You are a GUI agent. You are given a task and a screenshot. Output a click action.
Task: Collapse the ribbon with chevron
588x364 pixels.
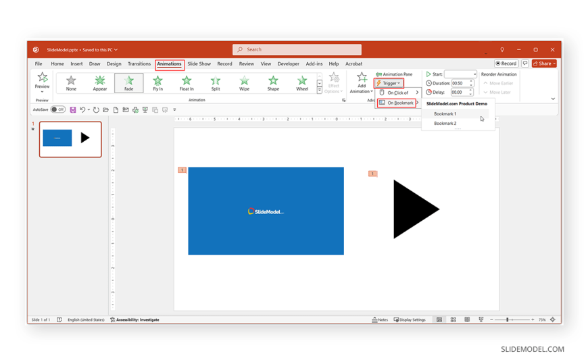553,99
